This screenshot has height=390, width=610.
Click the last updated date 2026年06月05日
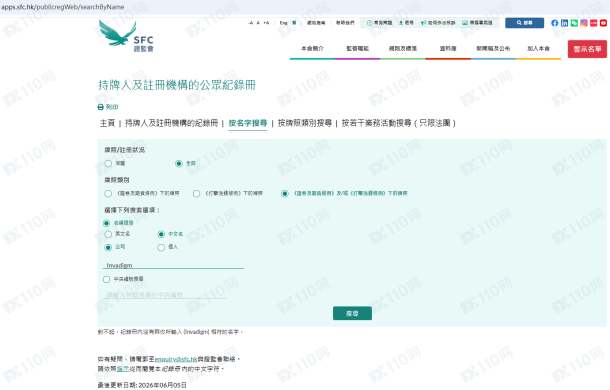click(x=162, y=385)
